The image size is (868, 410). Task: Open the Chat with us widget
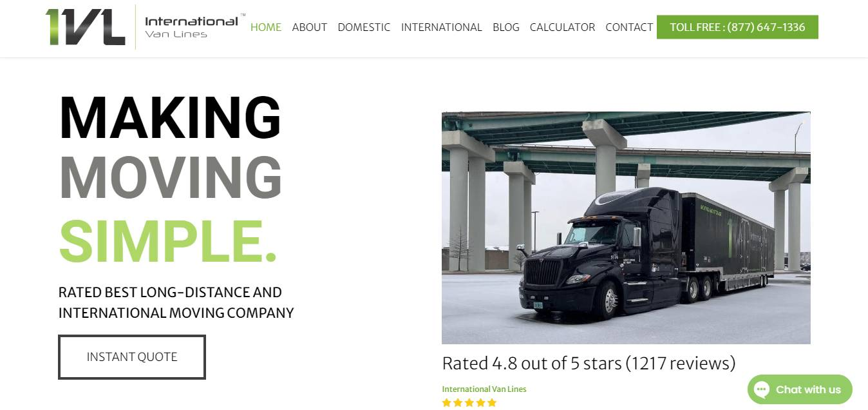800,389
